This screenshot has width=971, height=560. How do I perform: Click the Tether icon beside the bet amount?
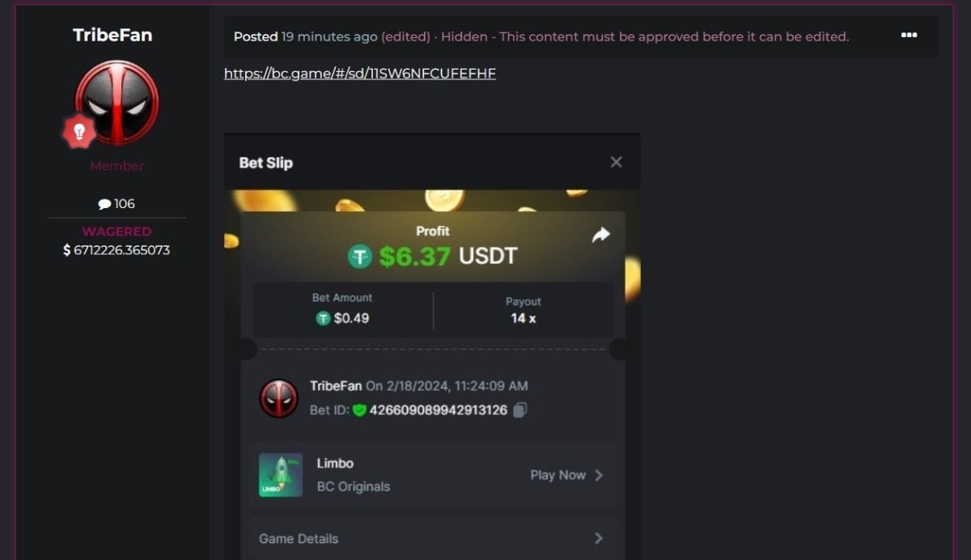pyautogui.click(x=323, y=319)
